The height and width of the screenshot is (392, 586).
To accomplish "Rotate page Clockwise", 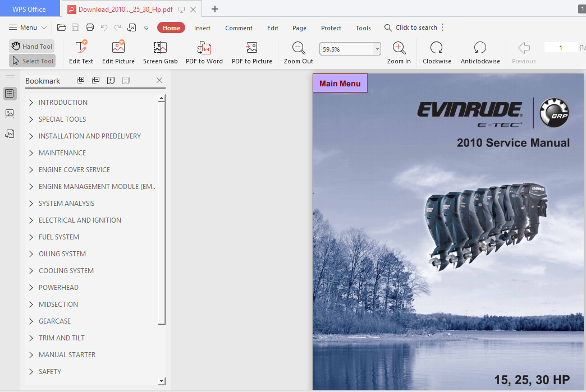I will pyautogui.click(x=437, y=52).
